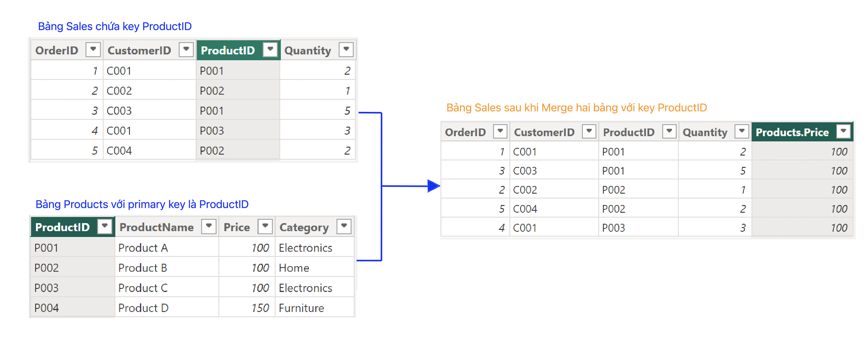Click P001 cell in Products table
This screenshot has height=351, width=868.
[73, 247]
